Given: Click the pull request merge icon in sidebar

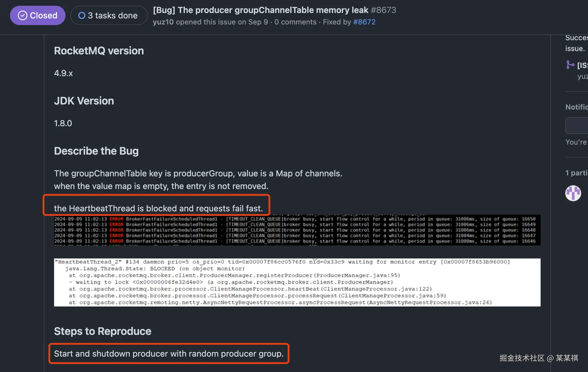Looking at the screenshot, I should [570, 65].
